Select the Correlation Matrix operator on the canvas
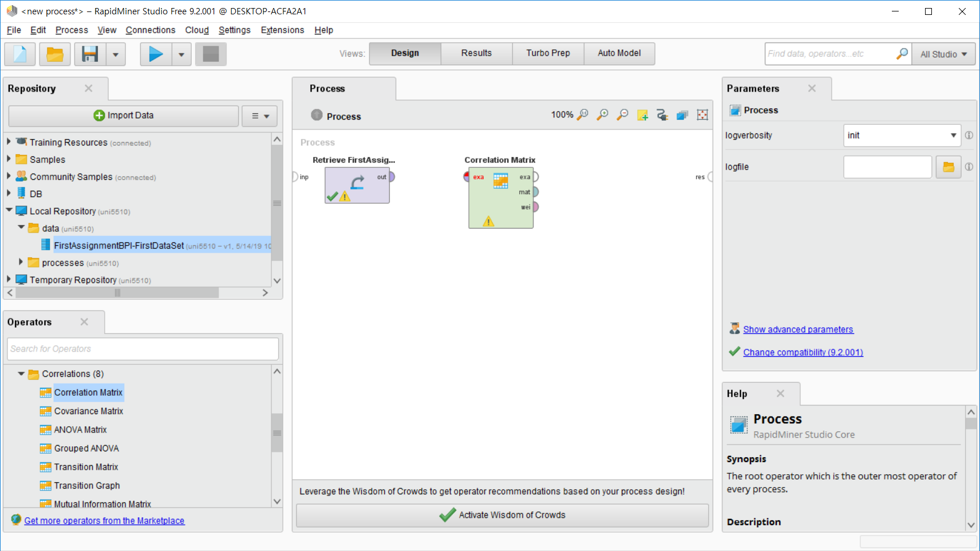980x551 pixels. point(501,198)
